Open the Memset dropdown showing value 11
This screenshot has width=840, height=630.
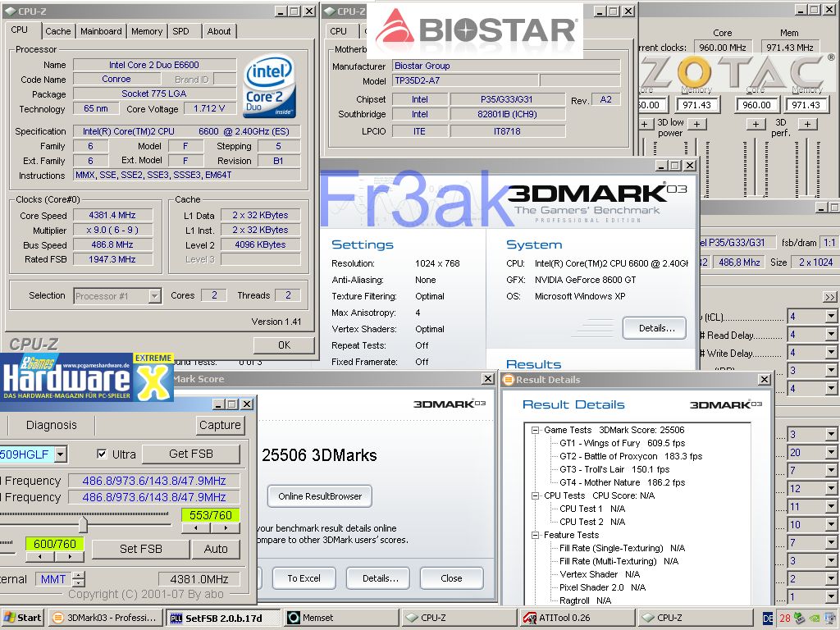click(x=831, y=507)
